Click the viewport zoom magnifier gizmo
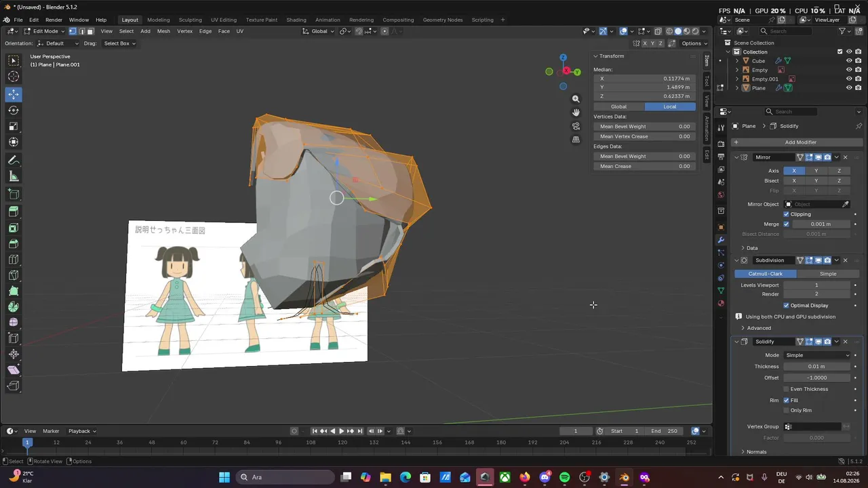 coord(576,99)
